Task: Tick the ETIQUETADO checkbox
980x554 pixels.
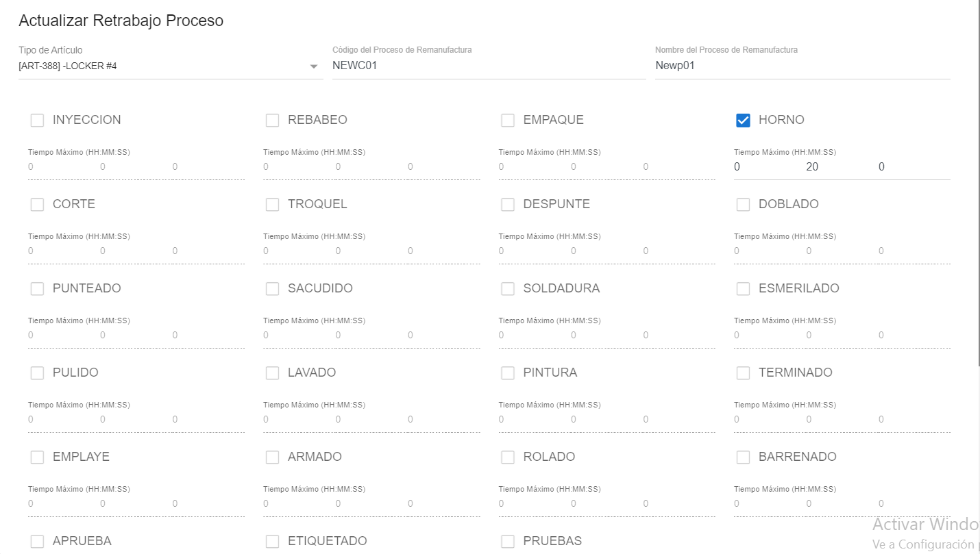Action: point(272,542)
